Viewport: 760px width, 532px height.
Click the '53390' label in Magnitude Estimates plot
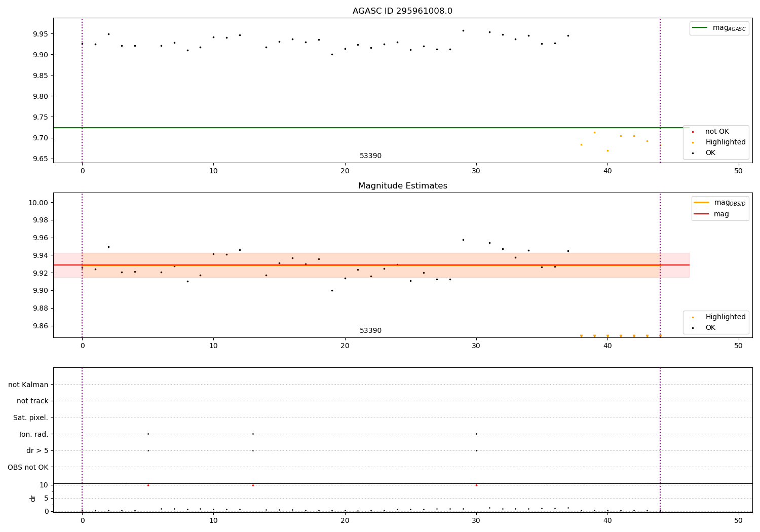pos(370,331)
